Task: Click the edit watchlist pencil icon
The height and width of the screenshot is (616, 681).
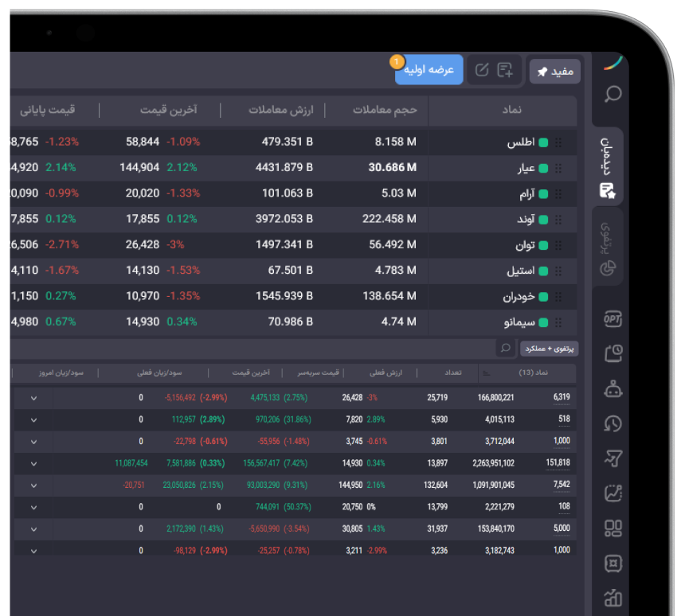Action: coord(482,70)
